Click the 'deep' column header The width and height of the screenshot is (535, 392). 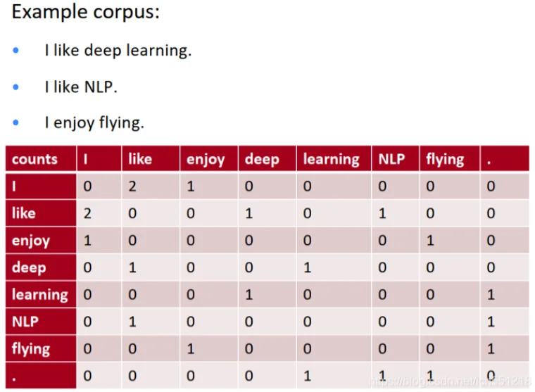coord(262,160)
